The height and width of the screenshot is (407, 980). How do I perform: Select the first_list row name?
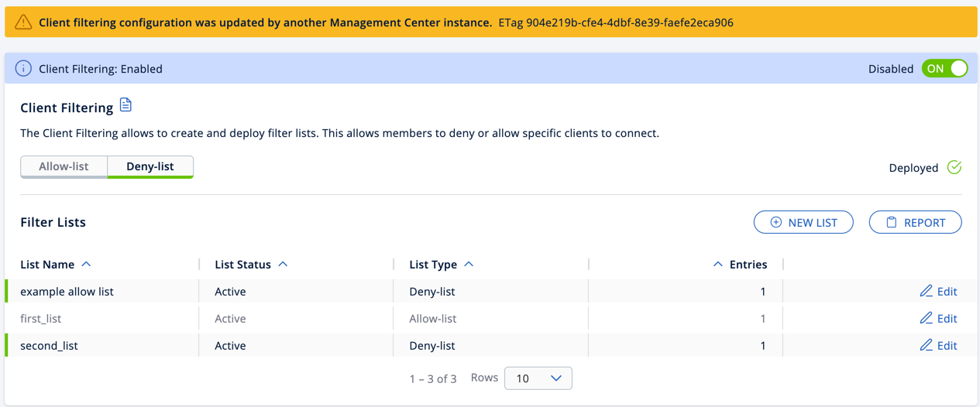[41, 319]
